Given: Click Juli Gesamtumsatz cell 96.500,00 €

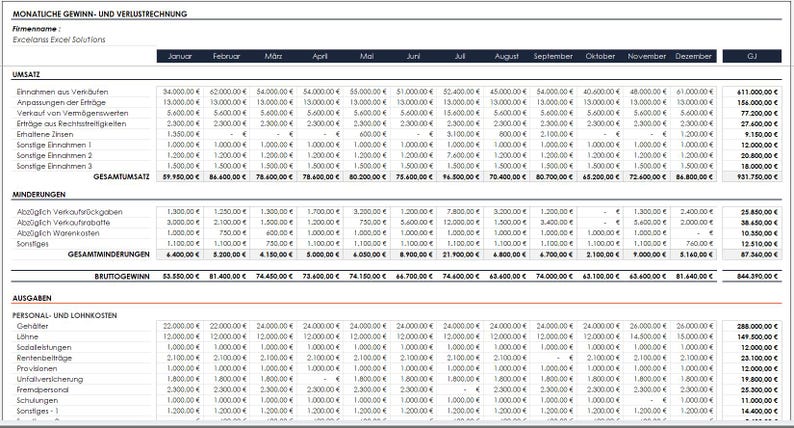Looking at the screenshot, I should coord(460,177).
